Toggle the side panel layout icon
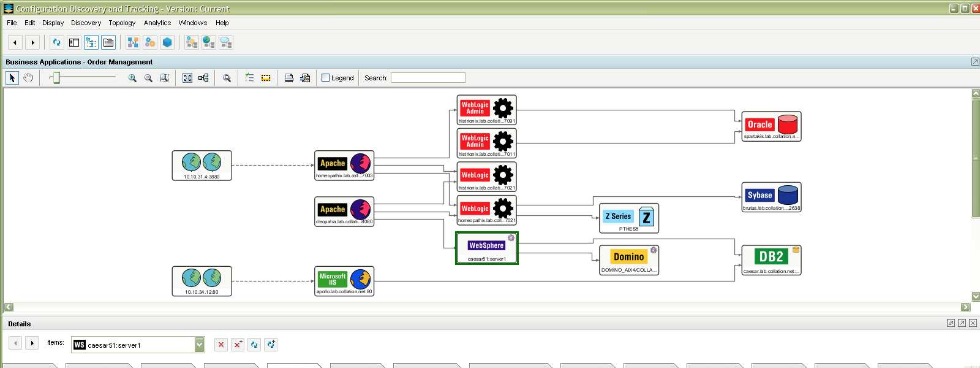The height and width of the screenshot is (368, 980). click(74, 42)
